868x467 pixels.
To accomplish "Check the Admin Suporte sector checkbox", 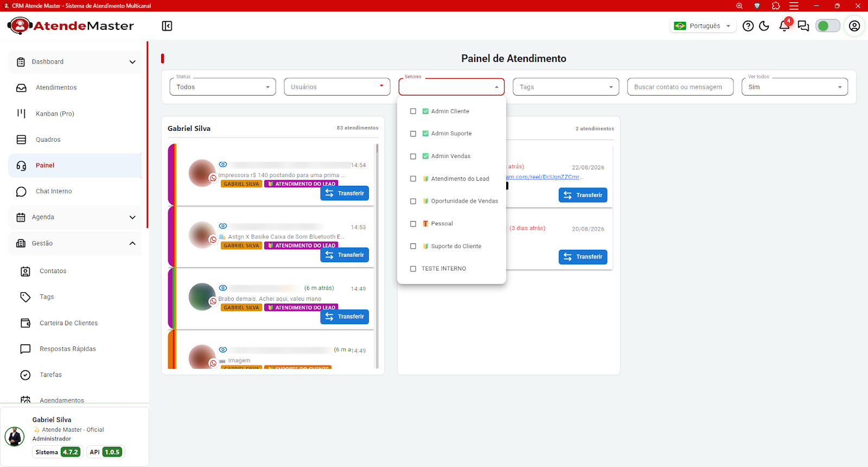I will (413, 134).
